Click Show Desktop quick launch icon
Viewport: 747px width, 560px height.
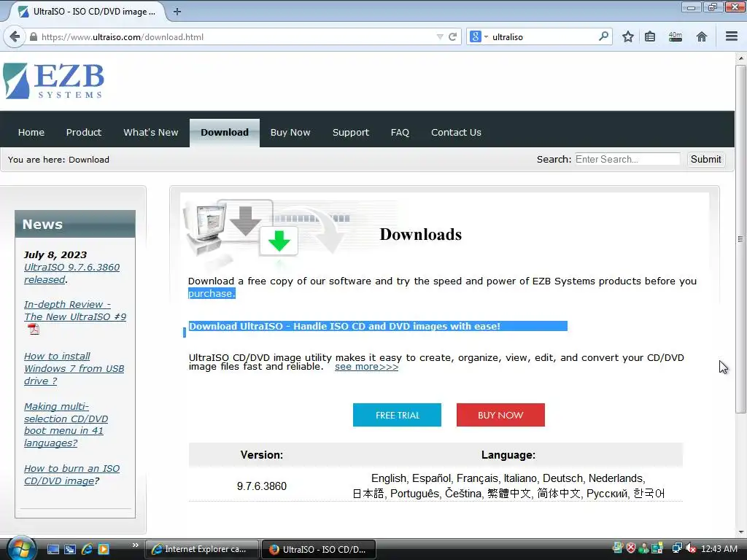pyautogui.click(x=53, y=549)
